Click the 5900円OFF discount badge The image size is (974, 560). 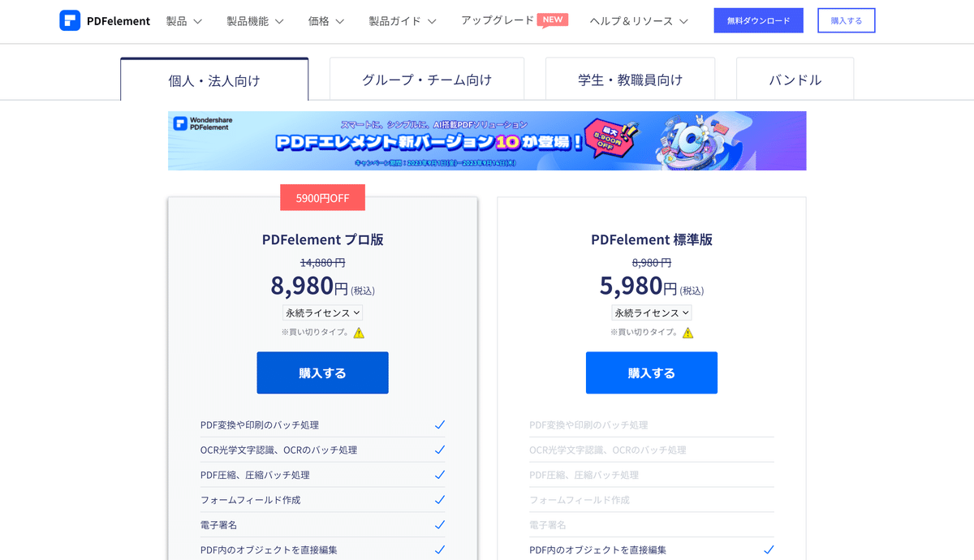click(322, 197)
